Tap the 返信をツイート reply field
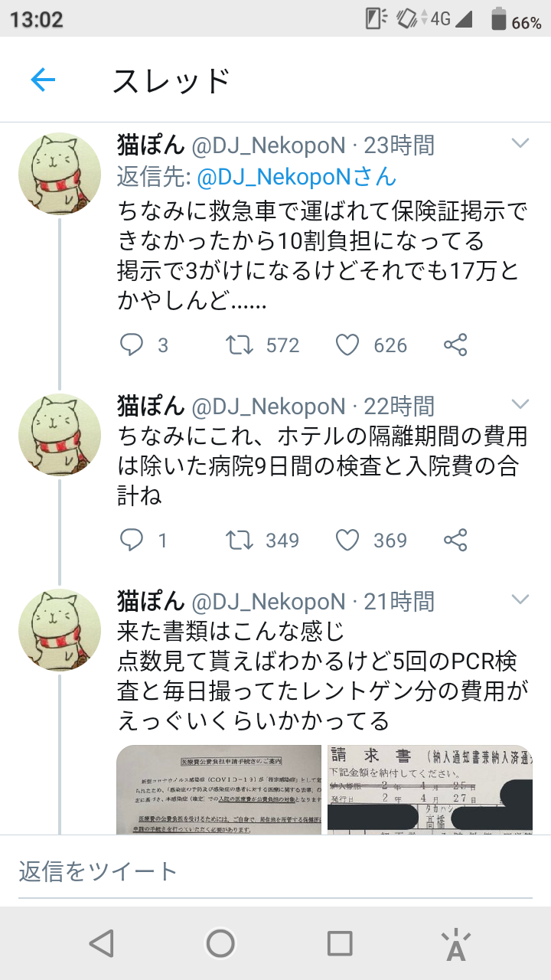This screenshot has height=980, width=551. (275, 871)
